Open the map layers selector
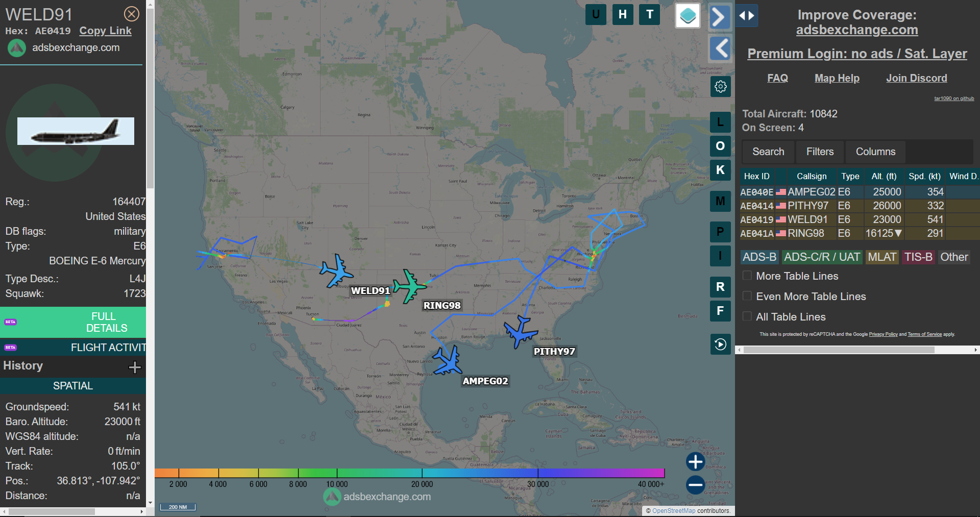Screen dimensions: 980x517 tap(688, 15)
